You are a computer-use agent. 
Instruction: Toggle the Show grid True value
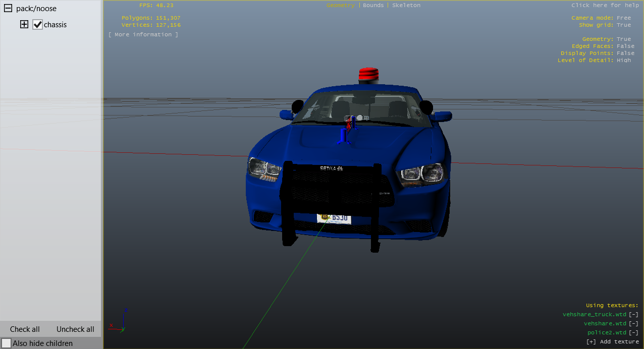coord(623,25)
